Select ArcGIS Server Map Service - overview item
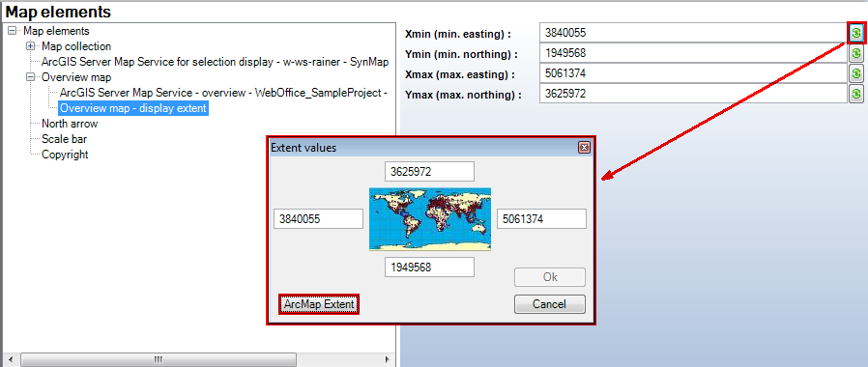Screen dimensions: 868x367 point(223,93)
